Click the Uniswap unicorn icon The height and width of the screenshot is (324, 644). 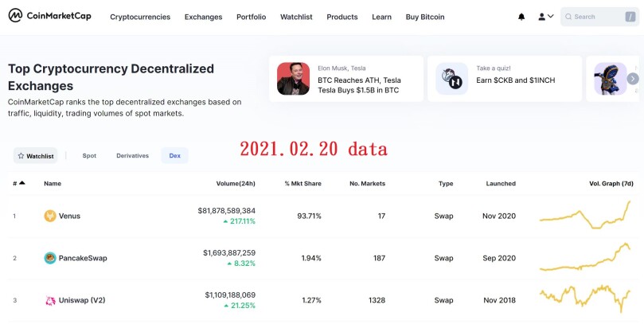(x=50, y=301)
